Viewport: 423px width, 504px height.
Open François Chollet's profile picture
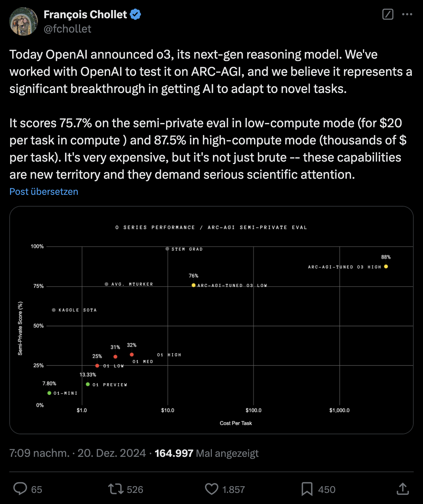[24, 21]
